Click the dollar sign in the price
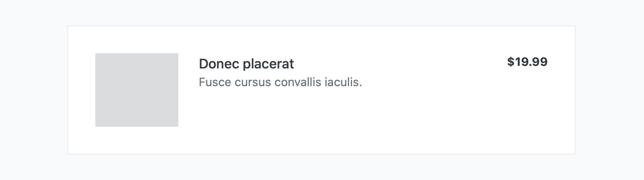Screen dimensions: 644x180 tap(510, 62)
